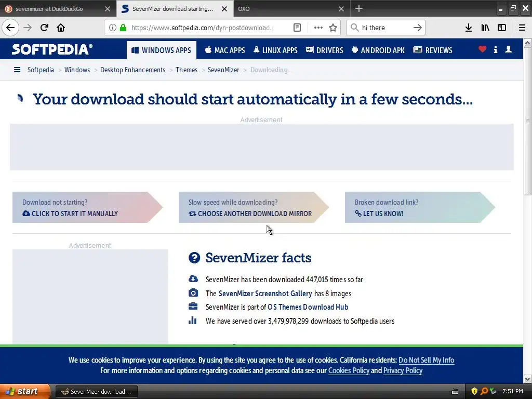
Task: Open a new browser tab
Action: point(359,8)
